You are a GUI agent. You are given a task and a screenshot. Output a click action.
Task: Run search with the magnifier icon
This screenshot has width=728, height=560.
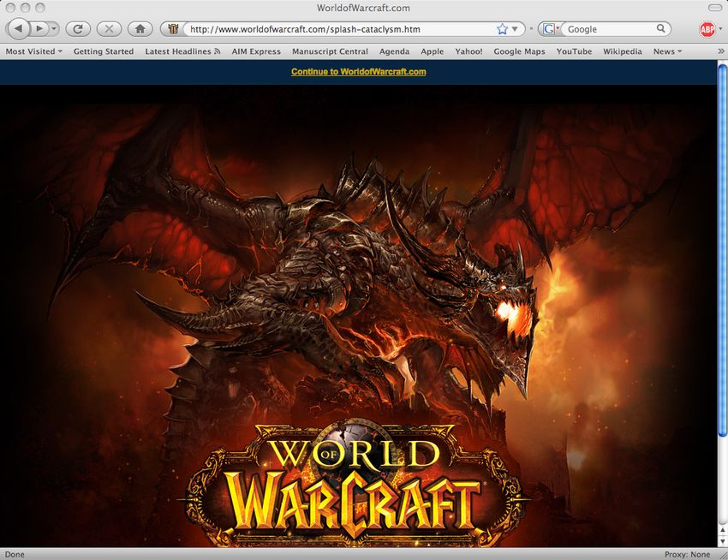click(661, 29)
